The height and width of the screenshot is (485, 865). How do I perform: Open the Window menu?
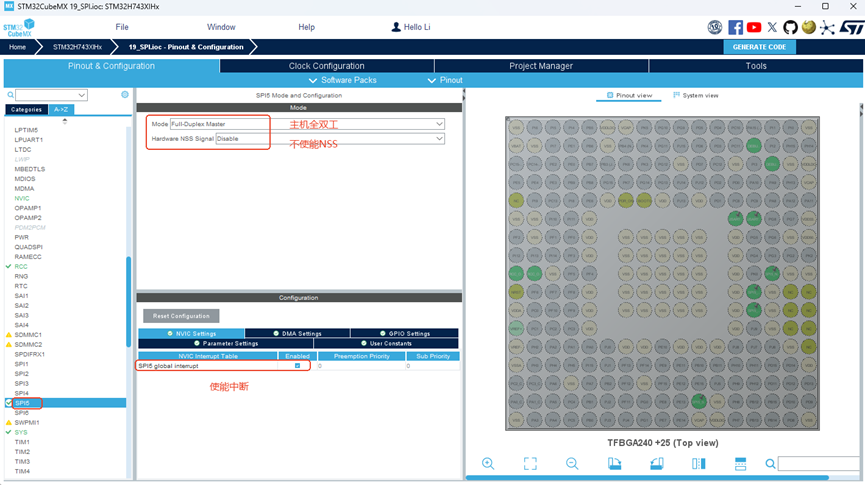(221, 27)
